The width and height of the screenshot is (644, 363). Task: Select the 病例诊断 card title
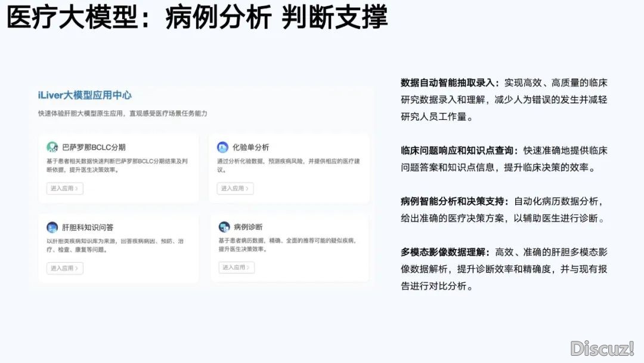(248, 227)
